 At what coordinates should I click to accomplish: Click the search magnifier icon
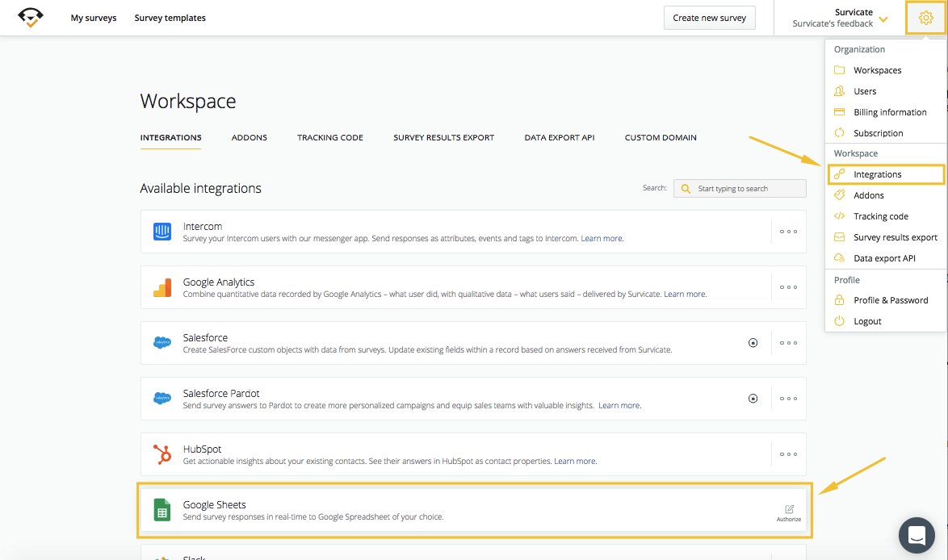(686, 189)
